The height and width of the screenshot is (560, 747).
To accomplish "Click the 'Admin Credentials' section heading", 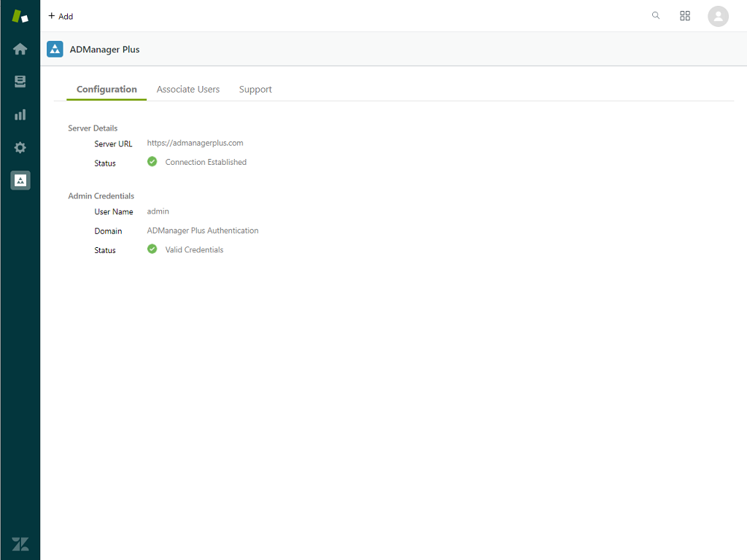I will pyautogui.click(x=101, y=196).
